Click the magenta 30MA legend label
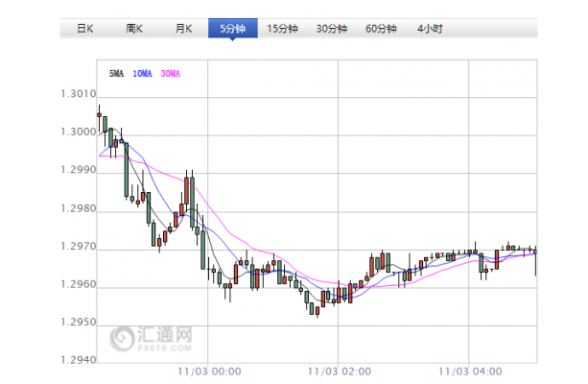The width and height of the screenshot is (588, 384). pyautogui.click(x=170, y=74)
